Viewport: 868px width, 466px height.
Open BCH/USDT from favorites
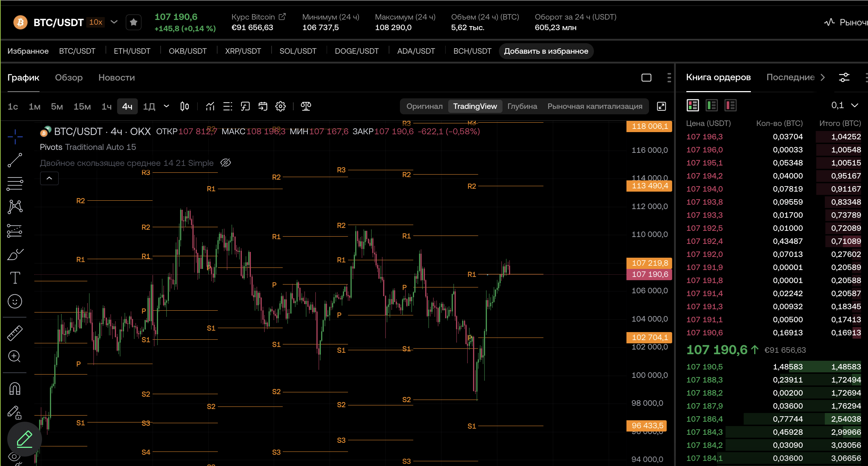pyautogui.click(x=472, y=51)
